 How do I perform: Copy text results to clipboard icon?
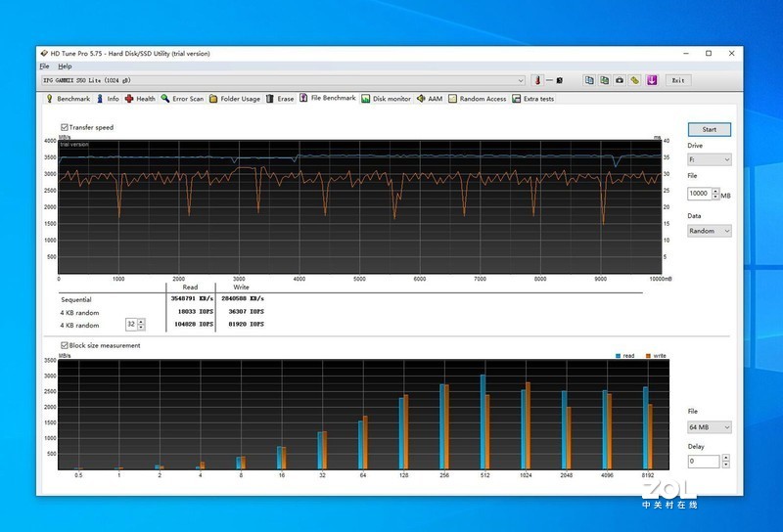pyautogui.click(x=589, y=80)
